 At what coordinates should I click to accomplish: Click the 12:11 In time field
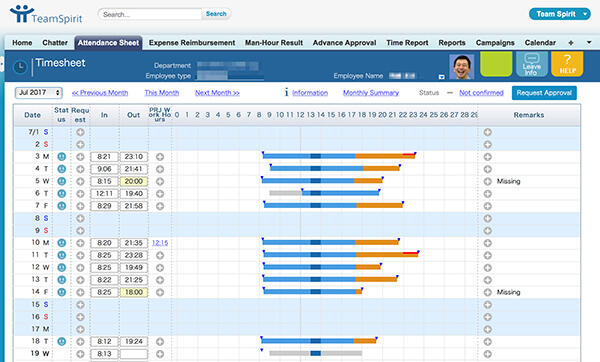tap(104, 194)
